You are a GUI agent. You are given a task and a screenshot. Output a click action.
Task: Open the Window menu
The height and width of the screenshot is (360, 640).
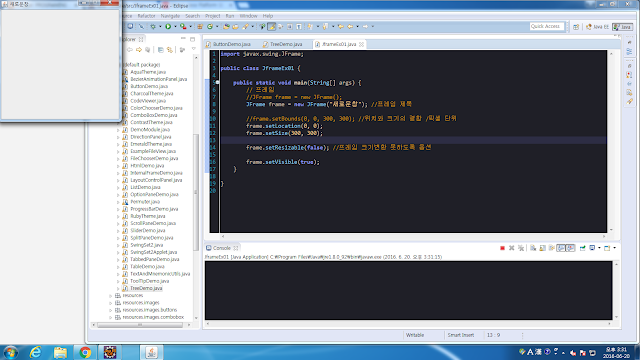pos(248,16)
